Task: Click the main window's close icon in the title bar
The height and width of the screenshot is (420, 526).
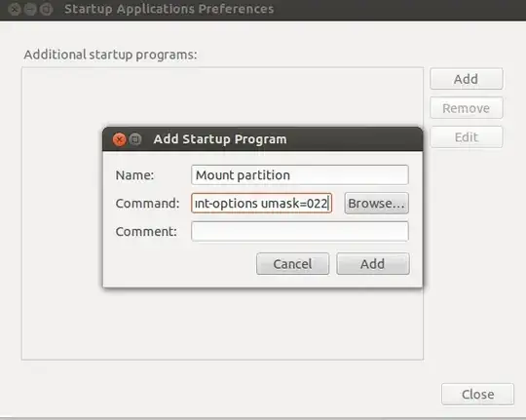Action: click(15, 9)
